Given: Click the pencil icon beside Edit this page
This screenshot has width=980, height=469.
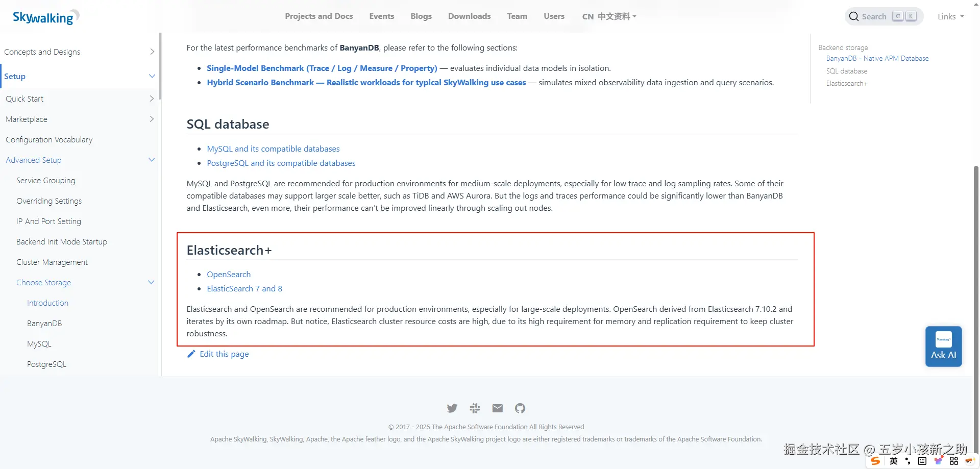Looking at the screenshot, I should click(x=191, y=354).
